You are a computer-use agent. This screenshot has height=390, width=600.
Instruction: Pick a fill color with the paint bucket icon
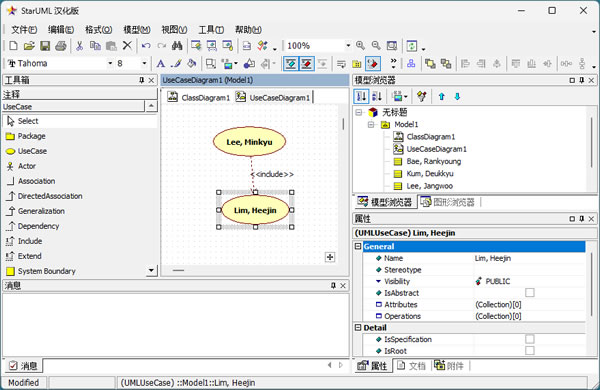192,64
